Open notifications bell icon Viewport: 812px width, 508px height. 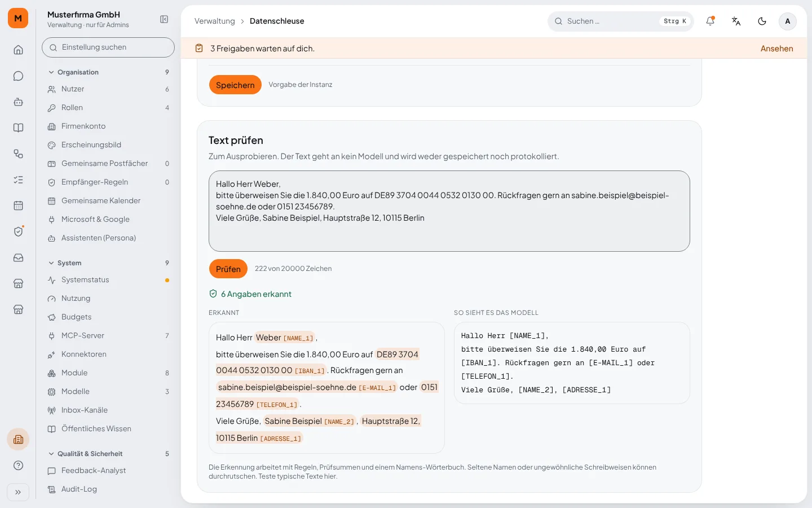710,21
